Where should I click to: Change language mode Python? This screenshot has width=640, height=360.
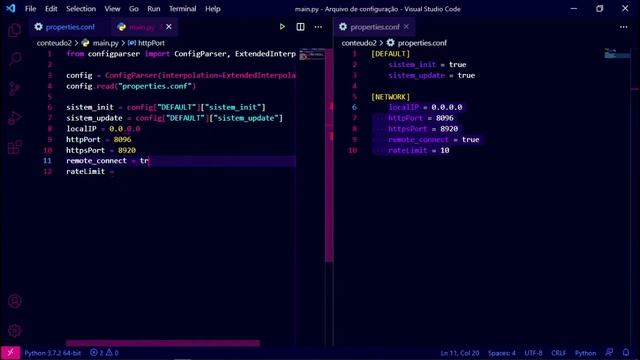(x=585, y=353)
